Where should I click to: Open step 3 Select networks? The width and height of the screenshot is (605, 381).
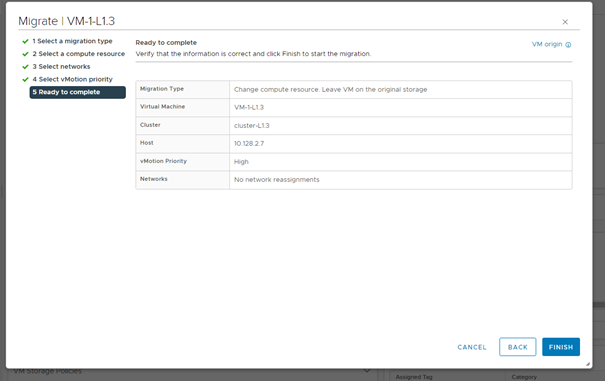click(x=61, y=66)
